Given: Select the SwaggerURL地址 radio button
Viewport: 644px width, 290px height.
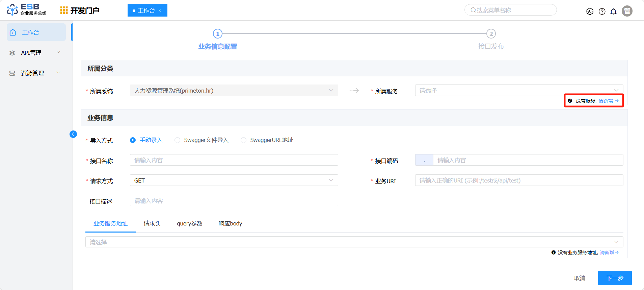Looking at the screenshot, I should point(244,140).
